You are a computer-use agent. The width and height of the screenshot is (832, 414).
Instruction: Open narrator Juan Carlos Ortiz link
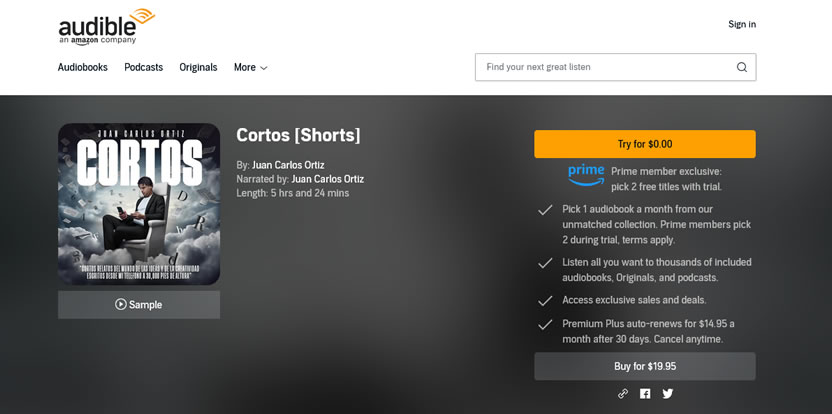pos(327,179)
